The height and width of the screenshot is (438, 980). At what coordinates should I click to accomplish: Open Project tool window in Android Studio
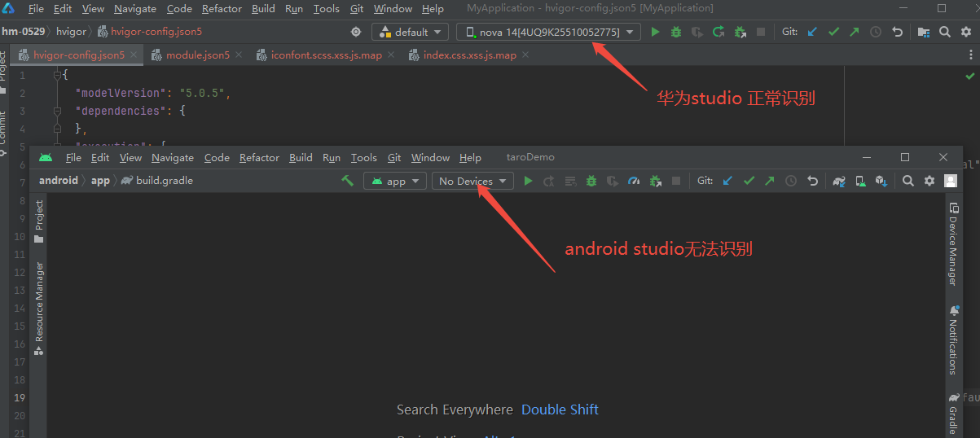pos(39,221)
